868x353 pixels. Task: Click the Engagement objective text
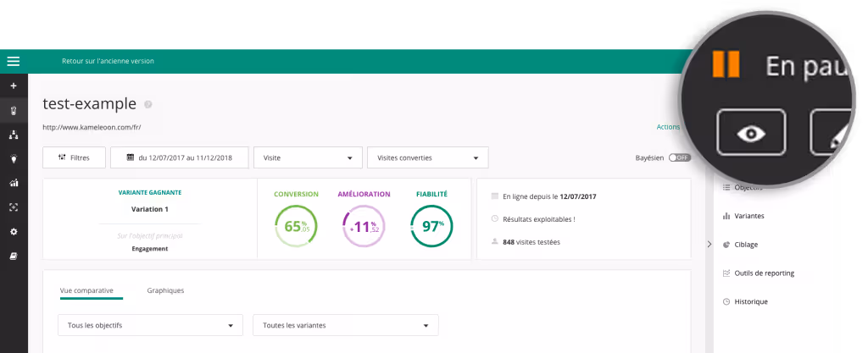tap(150, 249)
